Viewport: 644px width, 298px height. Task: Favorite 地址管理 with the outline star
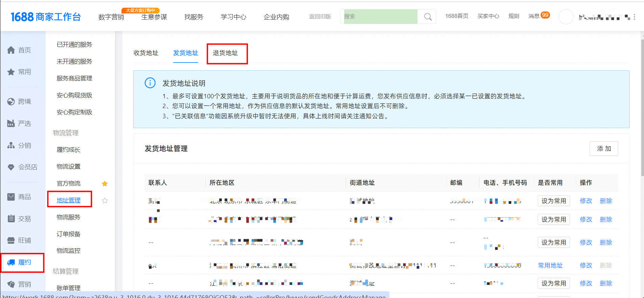click(105, 200)
